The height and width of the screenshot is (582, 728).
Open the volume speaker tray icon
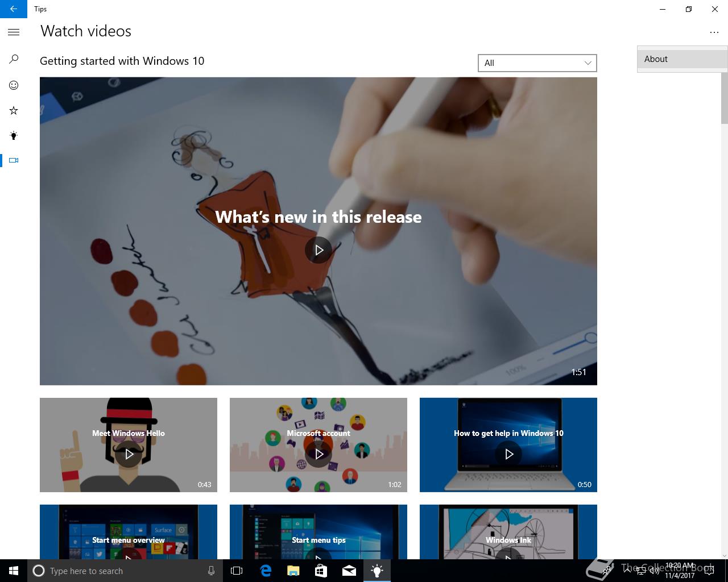(655, 571)
